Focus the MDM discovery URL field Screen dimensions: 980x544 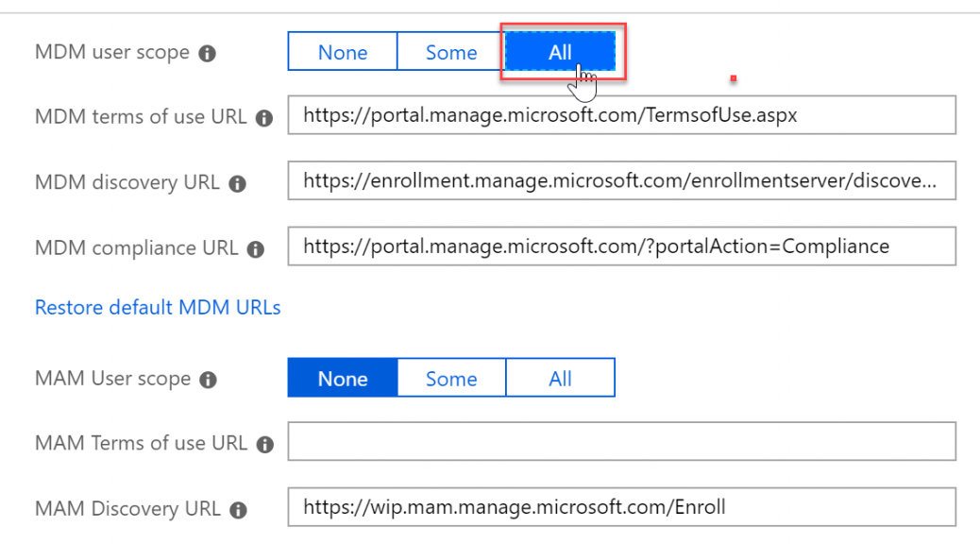click(x=622, y=180)
